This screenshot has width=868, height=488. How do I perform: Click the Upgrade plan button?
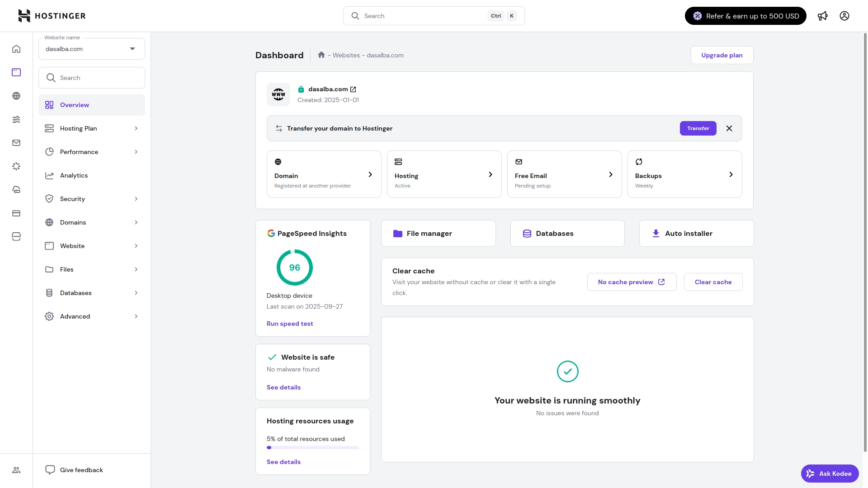pos(722,55)
